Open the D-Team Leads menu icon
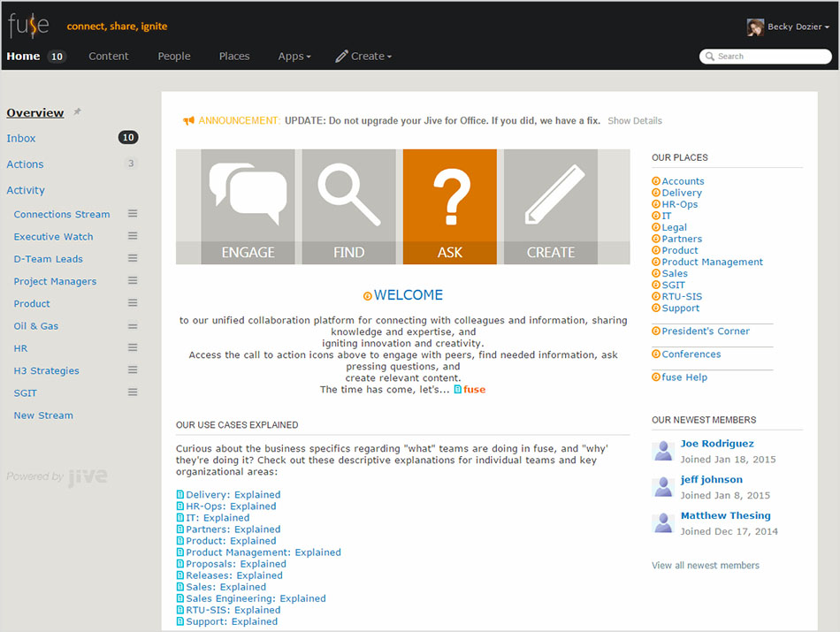840x632 pixels. [133, 258]
